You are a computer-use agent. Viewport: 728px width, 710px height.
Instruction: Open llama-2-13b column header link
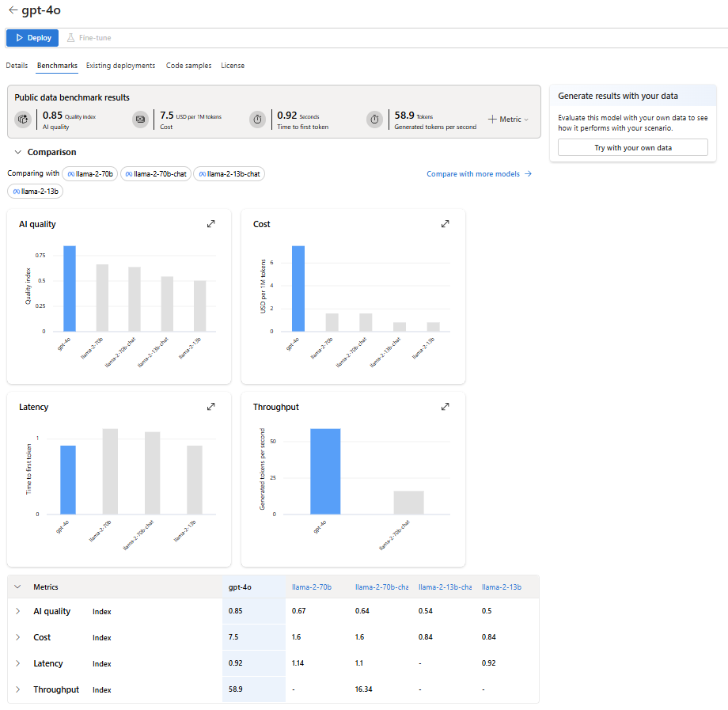pyautogui.click(x=502, y=587)
